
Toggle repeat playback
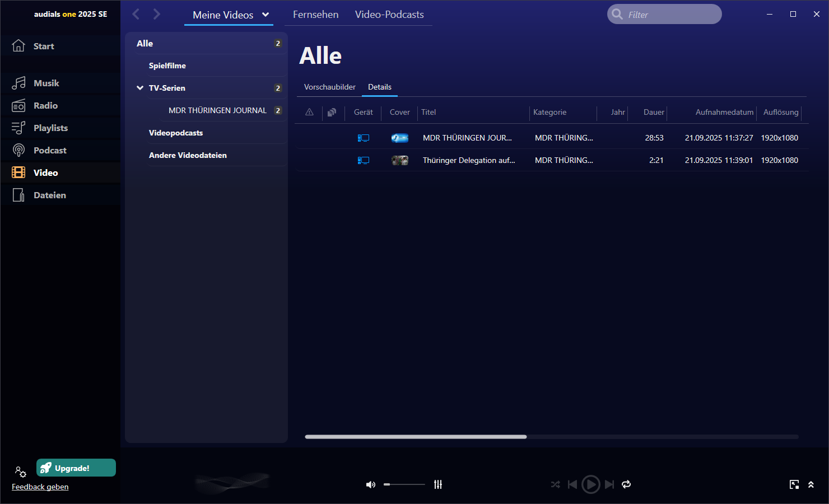click(626, 484)
